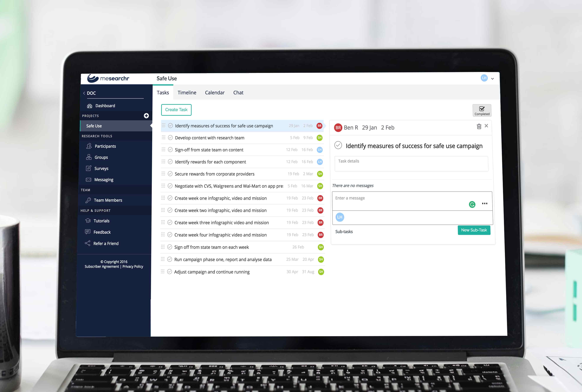582x392 pixels.
Task: Open Participants in the sidebar
Action: click(x=105, y=146)
